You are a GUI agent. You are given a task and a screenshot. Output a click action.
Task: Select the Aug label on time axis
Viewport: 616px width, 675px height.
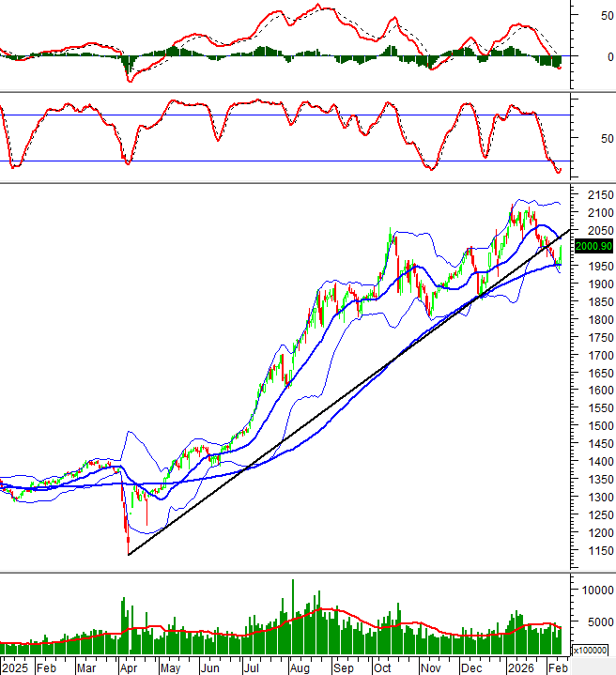pos(300,667)
